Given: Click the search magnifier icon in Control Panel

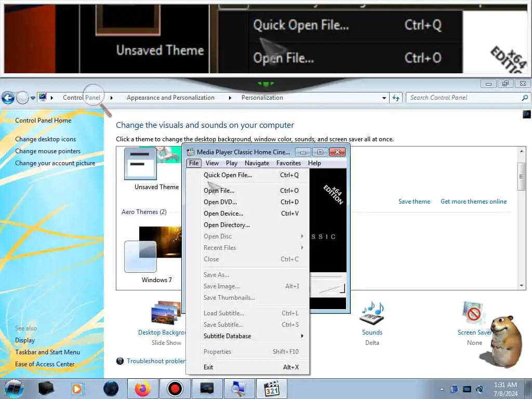Looking at the screenshot, I should [525, 98].
